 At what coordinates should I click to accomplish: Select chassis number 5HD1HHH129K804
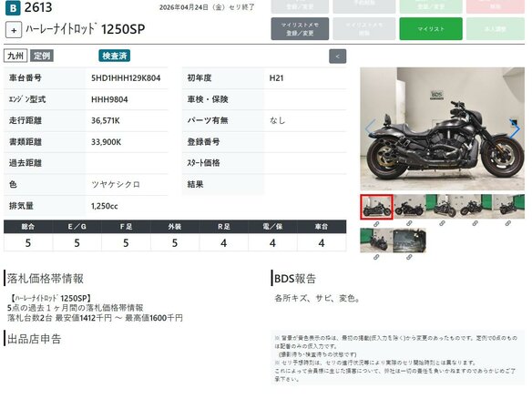[x=126, y=78]
